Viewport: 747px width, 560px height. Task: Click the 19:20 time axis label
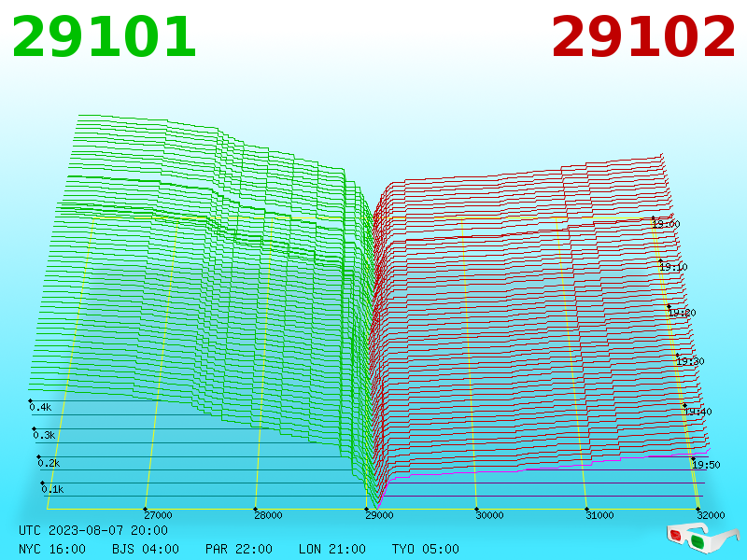683,313
